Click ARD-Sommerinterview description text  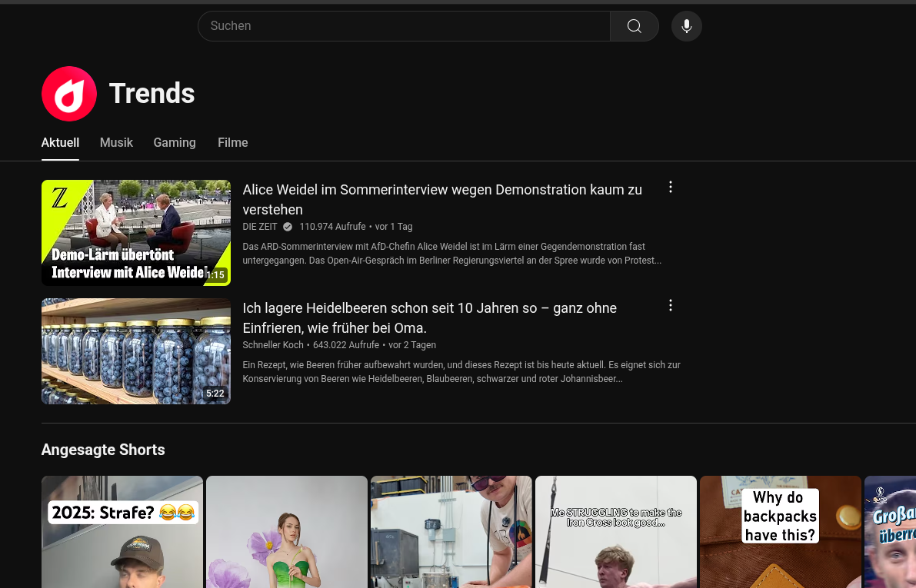tap(451, 254)
